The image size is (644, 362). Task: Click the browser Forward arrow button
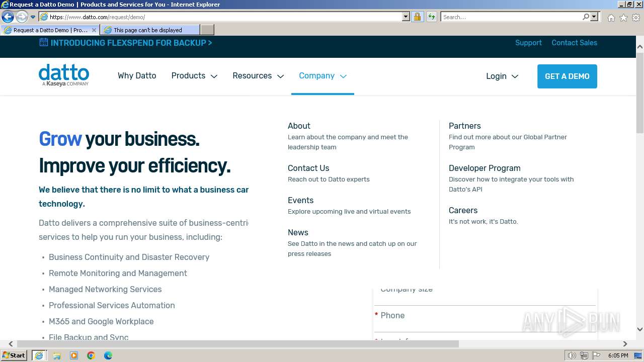click(22, 17)
